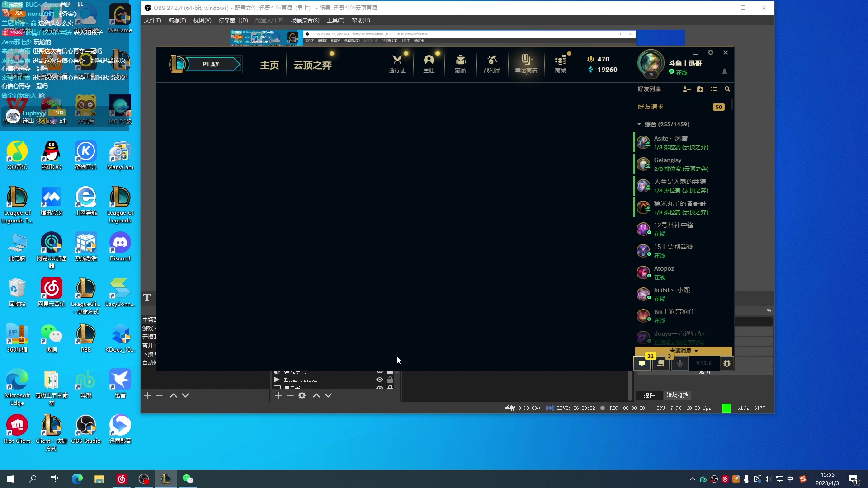868x488 pixels.
Task: Move source up arrow in OBS sources
Action: [x=316, y=395]
